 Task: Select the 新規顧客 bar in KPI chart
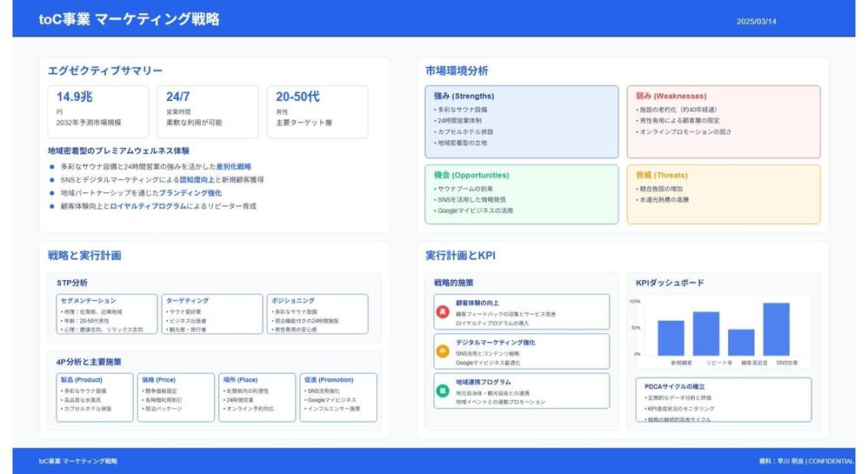click(x=671, y=337)
